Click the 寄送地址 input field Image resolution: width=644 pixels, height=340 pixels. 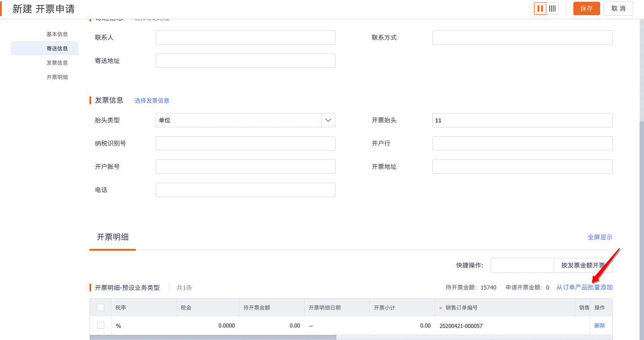(246, 61)
